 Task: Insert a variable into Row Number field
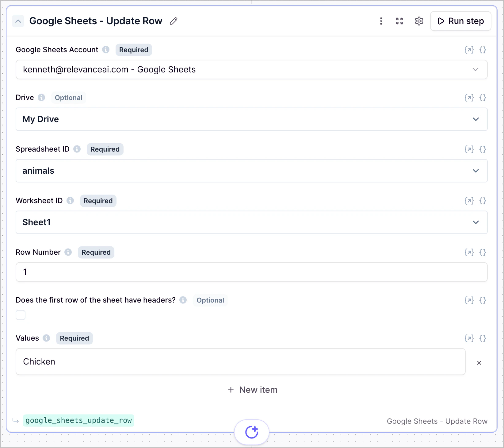coord(469,252)
